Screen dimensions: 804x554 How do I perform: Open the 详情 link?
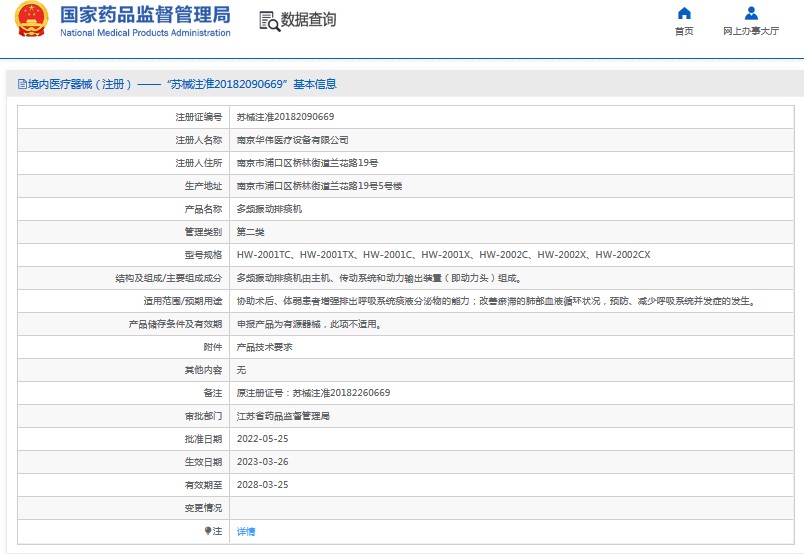[x=246, y=531]
